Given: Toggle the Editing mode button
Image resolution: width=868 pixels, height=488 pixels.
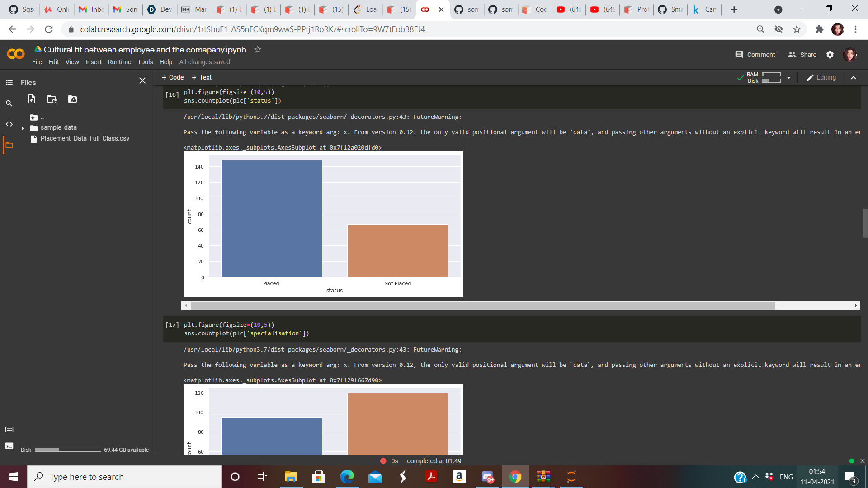Looking at the screenshot, I should point(821,78).
